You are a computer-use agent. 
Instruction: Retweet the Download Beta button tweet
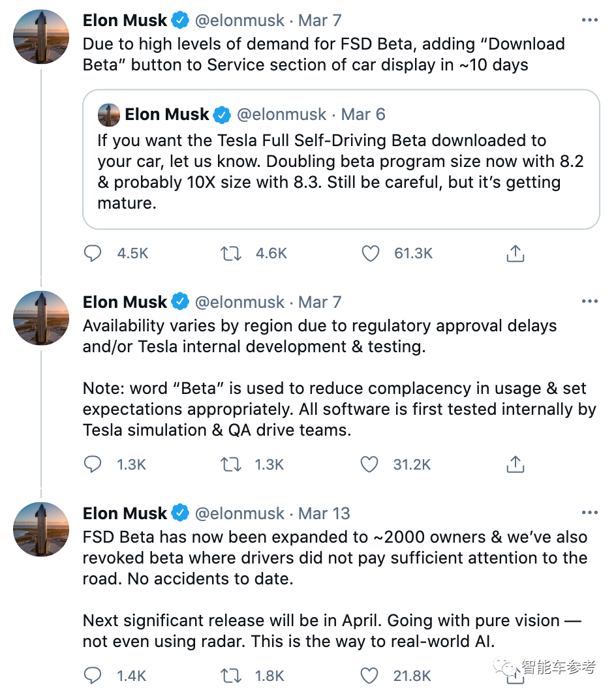pos(231,253)
